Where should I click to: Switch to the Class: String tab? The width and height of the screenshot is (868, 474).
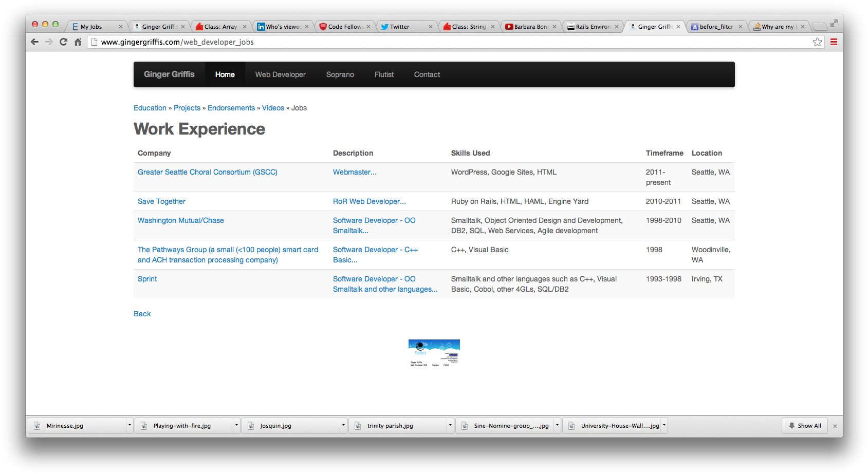pos(469,27)
